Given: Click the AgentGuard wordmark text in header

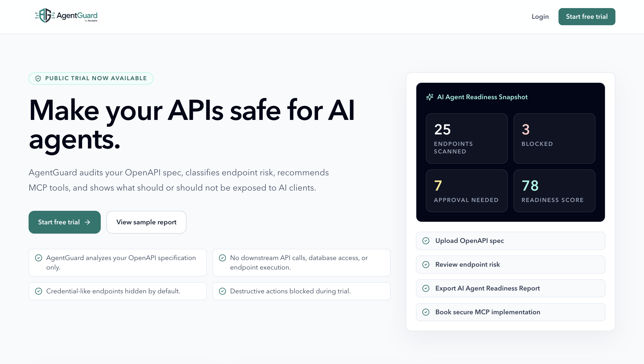Looking at the screenshot, I should pyautogui.click(x=77, y=15).
